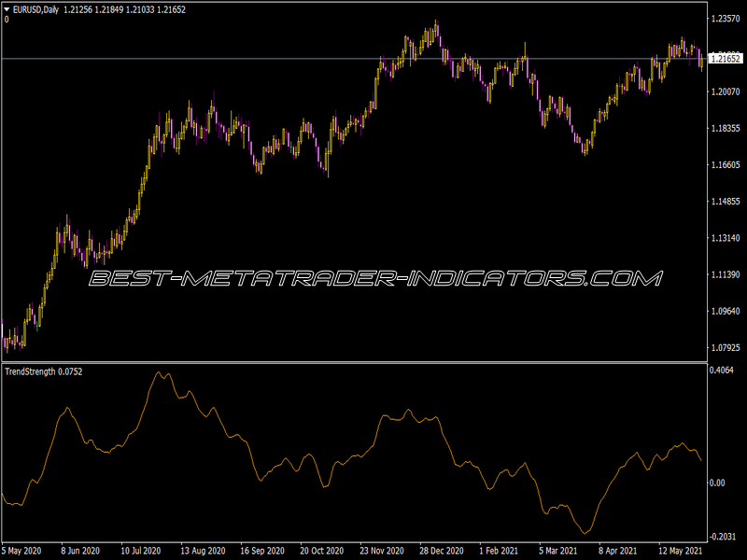Click the TrendStrength line's lowest trough in late March 2021
The image size is (747, 560).
(585, 533)
